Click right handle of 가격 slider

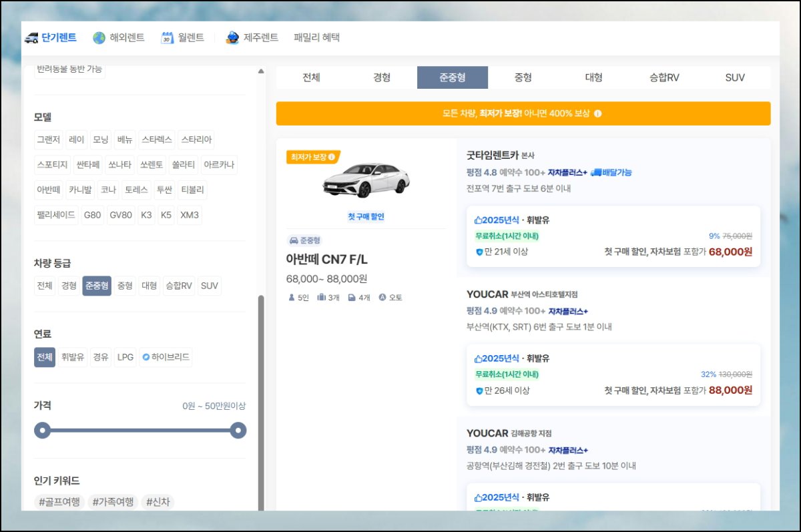pos(238,431)
